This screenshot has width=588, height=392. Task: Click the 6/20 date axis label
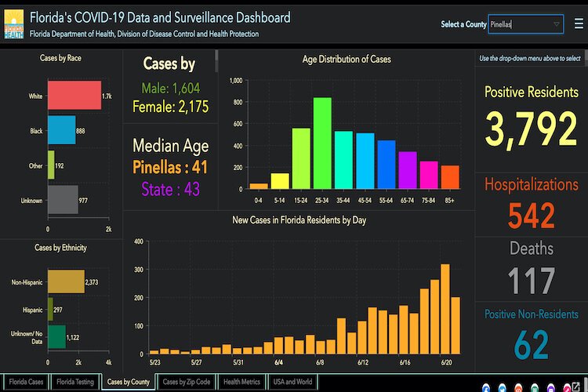pos(446,363)
